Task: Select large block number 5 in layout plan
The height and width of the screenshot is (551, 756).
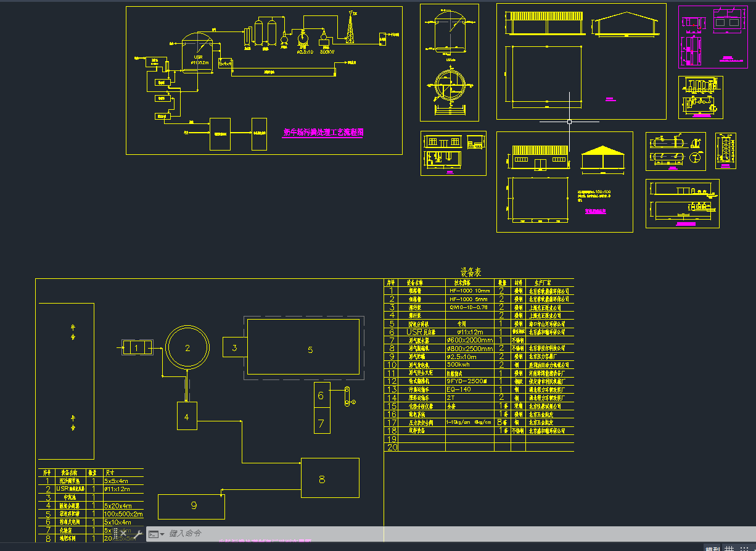Action: 303,346
